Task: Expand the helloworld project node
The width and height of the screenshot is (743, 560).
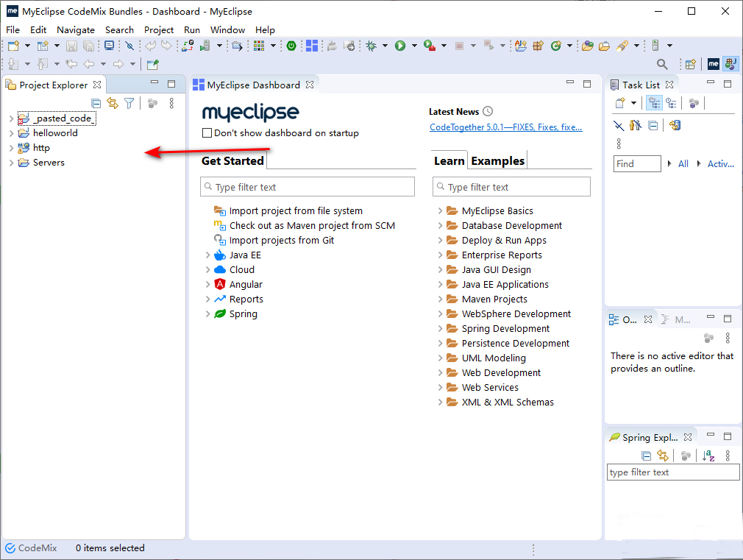Action: 11,133
